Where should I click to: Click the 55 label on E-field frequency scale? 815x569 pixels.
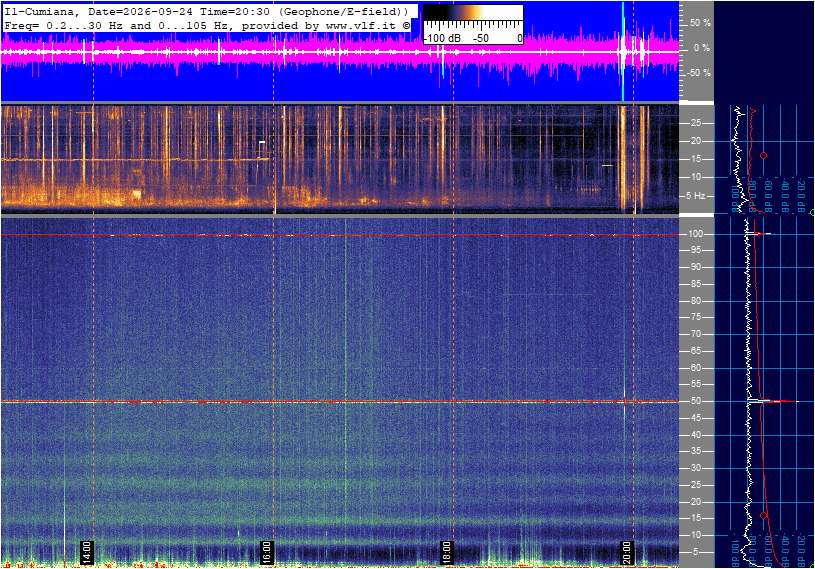[695, 385]
